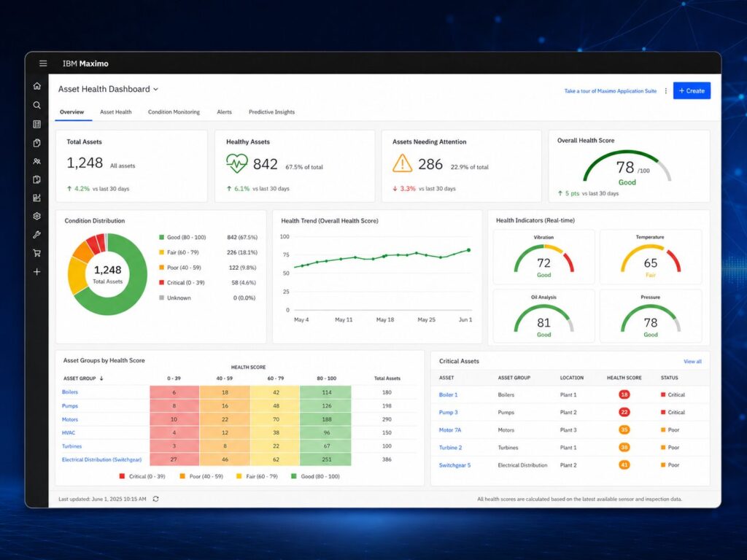
Task: Switch to the Asset Health tab
Action: pyautogui.click(x=116, y=112)
